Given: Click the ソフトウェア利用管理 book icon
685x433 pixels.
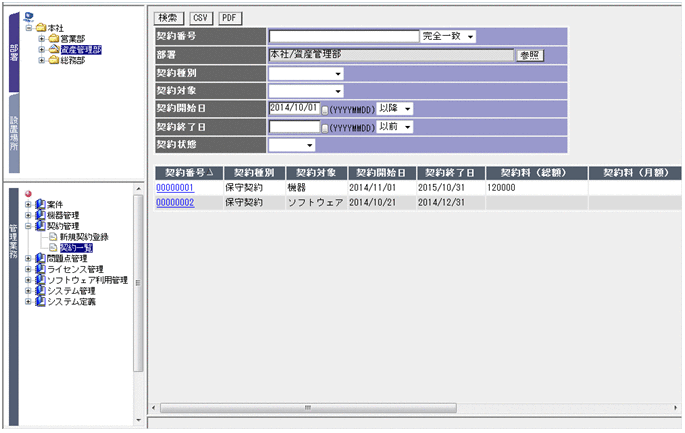Looking at the screenshot, I should click(40, 280).
